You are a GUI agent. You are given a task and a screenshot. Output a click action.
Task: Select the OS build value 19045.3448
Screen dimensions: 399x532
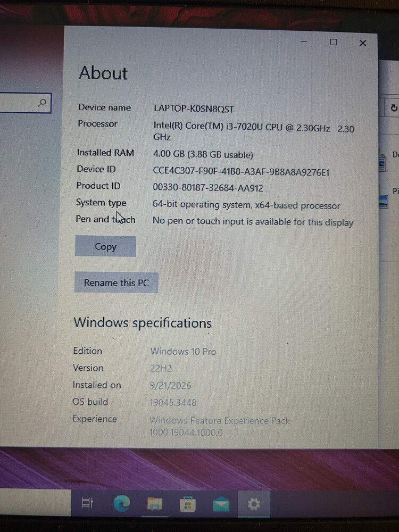[x=173, y=402]
